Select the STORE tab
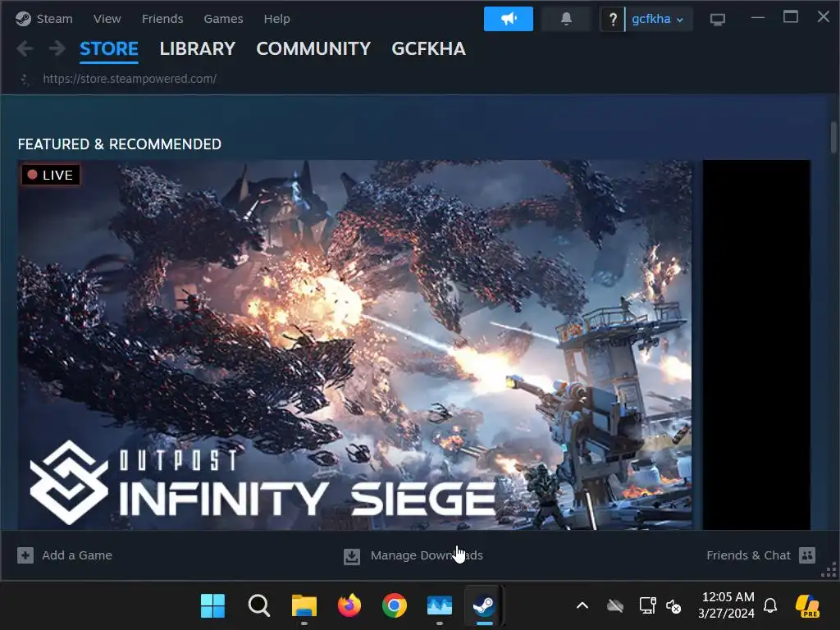The image size is (840, 630). point(109,48)
